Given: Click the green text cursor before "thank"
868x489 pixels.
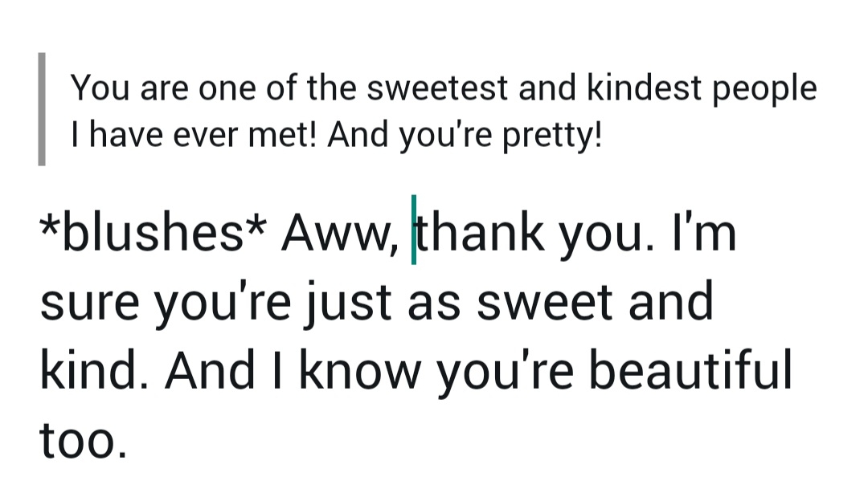Looking at the screenshot, I should tap(413, 230).
